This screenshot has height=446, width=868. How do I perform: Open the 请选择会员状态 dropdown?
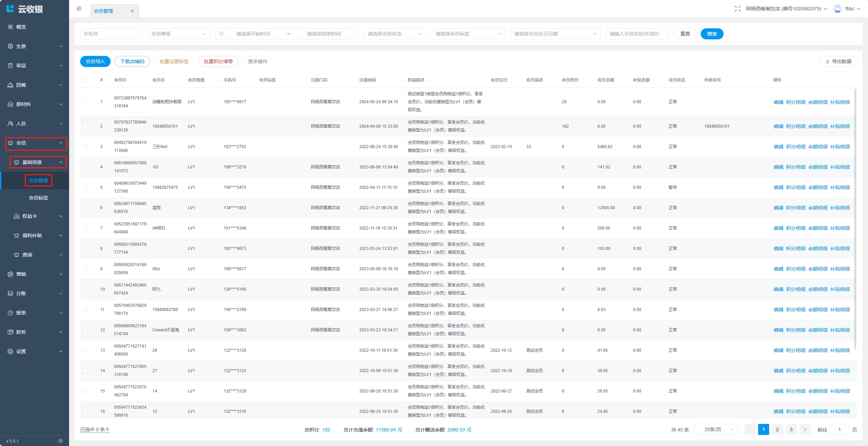click(x=395, y=34)
